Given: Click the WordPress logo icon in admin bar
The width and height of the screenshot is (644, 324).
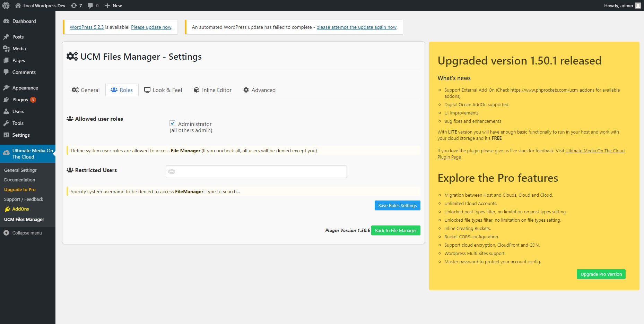Looking at the screenshot, I should point(6,6).
